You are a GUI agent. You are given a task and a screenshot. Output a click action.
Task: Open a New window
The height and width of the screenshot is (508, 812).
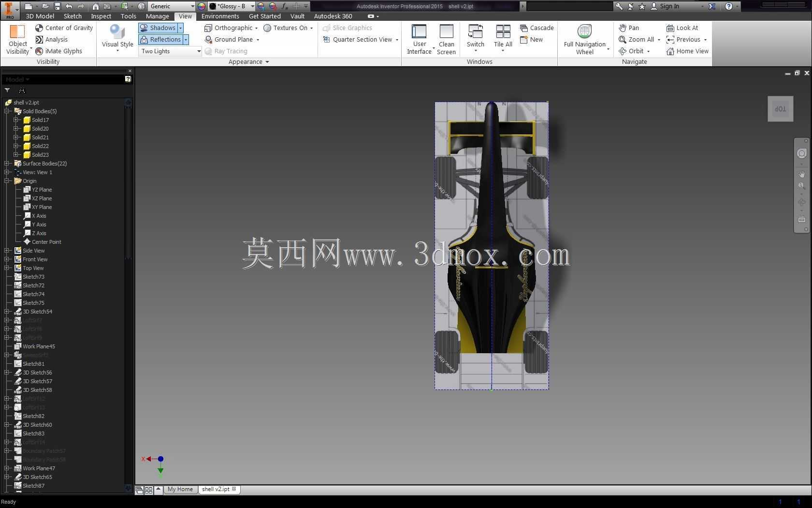click(x=532, y=40)
